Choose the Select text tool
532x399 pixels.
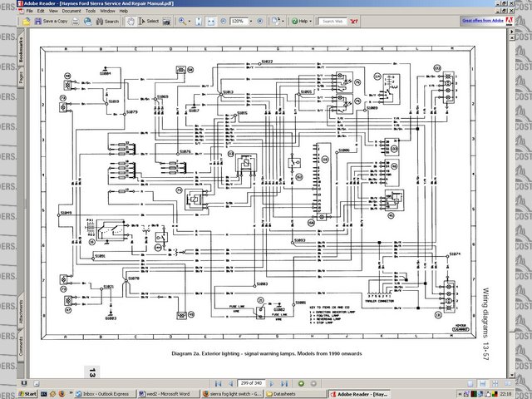click(x=149, y=21)
